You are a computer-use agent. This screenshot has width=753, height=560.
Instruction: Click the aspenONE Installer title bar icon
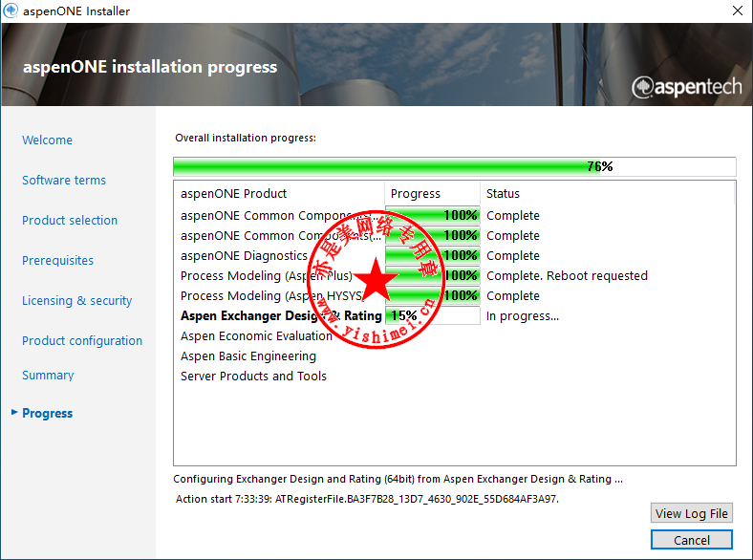pyautogui.click(x=11, y=11)
